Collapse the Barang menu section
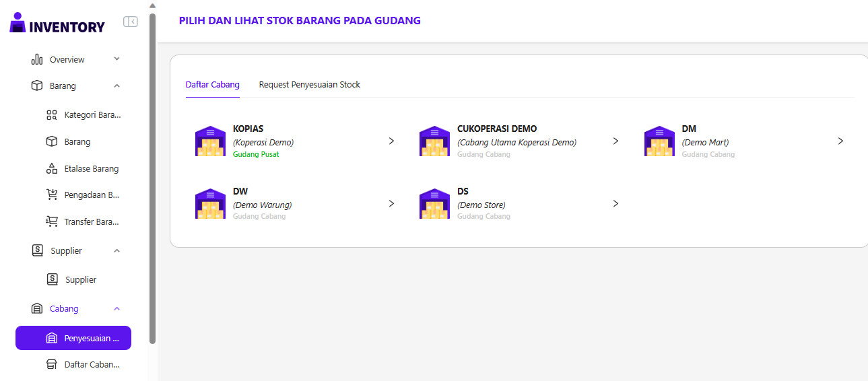Viewport: 868px width, 381px height. tap(116, 86)
